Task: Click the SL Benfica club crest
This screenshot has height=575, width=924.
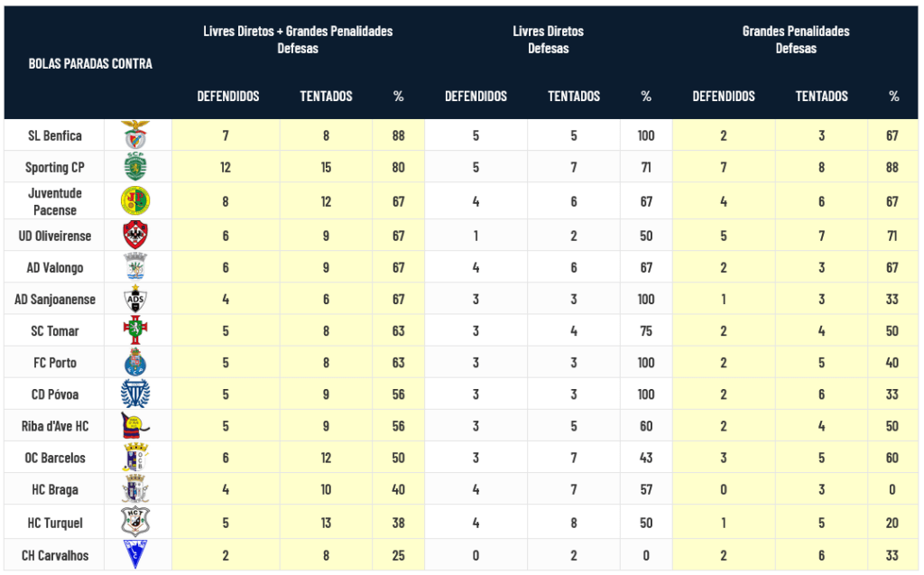Action: [x=135, y=135]
